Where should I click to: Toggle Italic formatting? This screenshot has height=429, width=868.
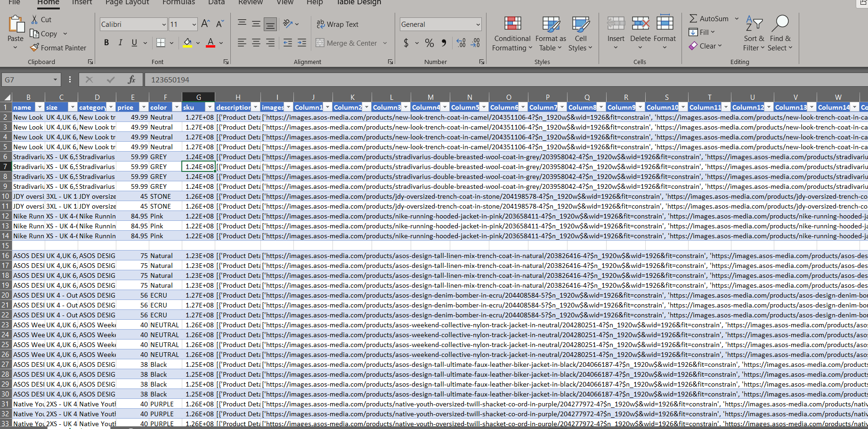tap(120, 43)
